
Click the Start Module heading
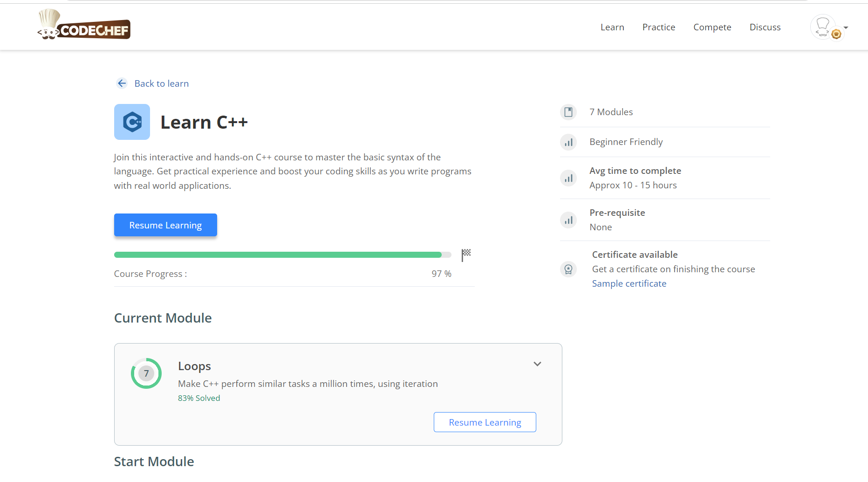coord(154,461)
